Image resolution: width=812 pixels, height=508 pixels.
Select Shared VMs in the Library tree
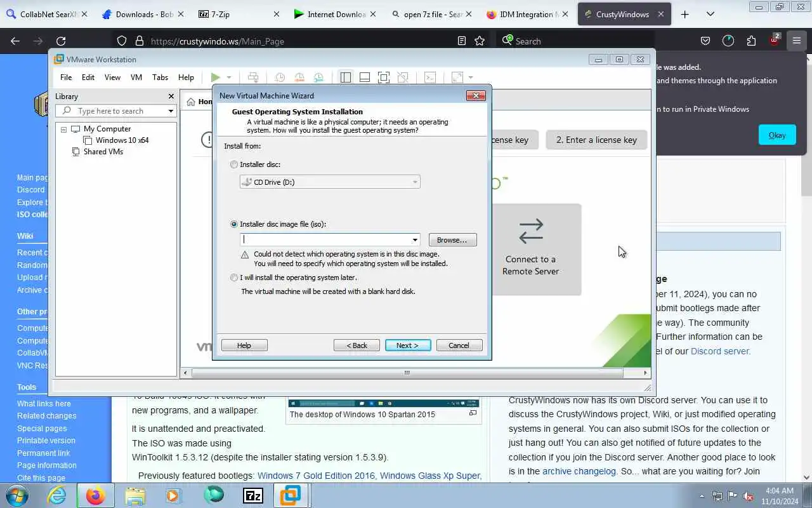click(x=103, y=152)
